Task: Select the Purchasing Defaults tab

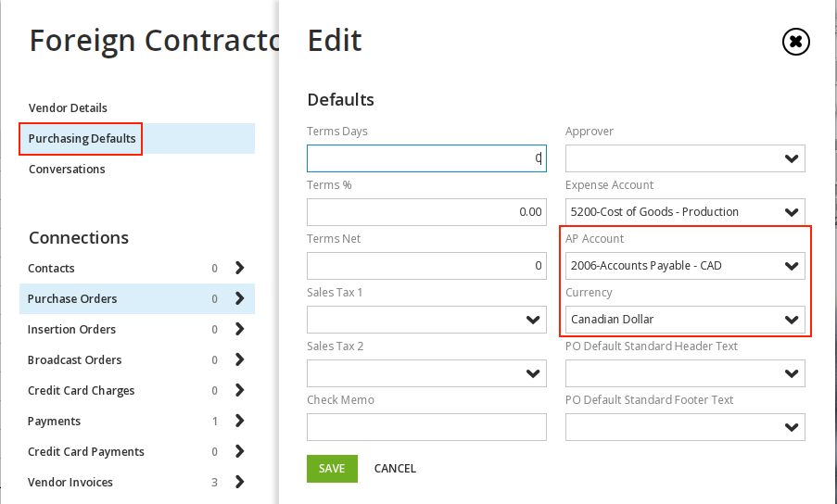Action: point(82,139)
